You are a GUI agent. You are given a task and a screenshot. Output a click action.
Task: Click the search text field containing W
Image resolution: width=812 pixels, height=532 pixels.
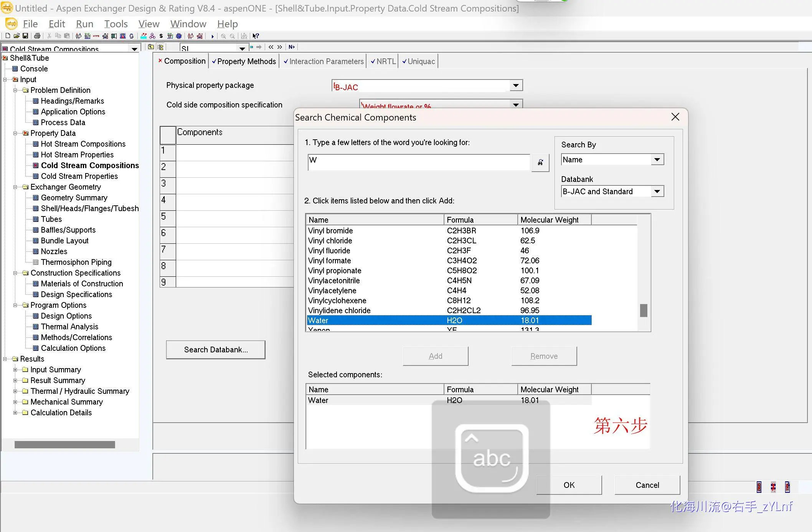419,162
